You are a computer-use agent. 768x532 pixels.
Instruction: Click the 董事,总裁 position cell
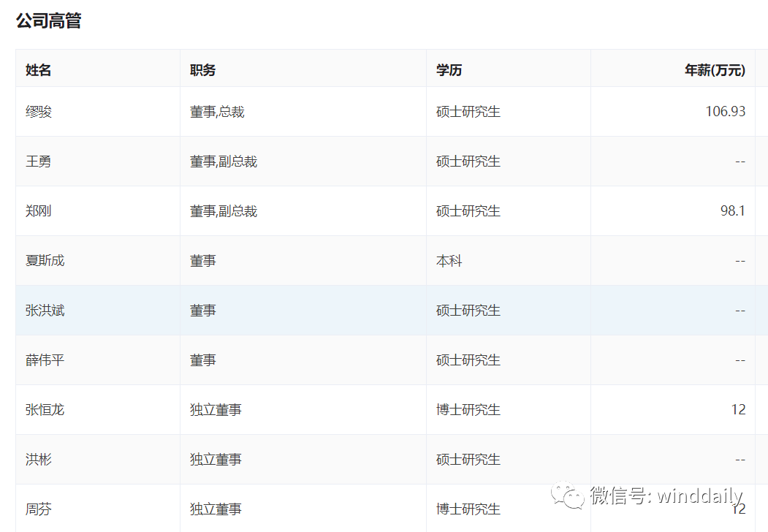[217, 112]
